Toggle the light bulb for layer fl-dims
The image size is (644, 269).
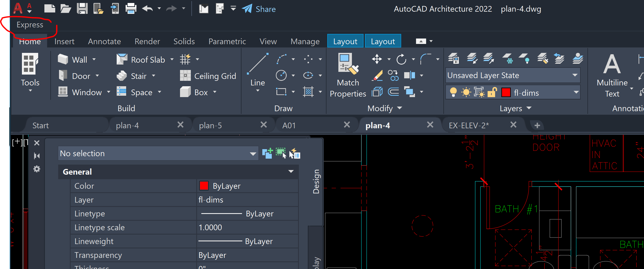pyautogui.click(x=453, y=93)
